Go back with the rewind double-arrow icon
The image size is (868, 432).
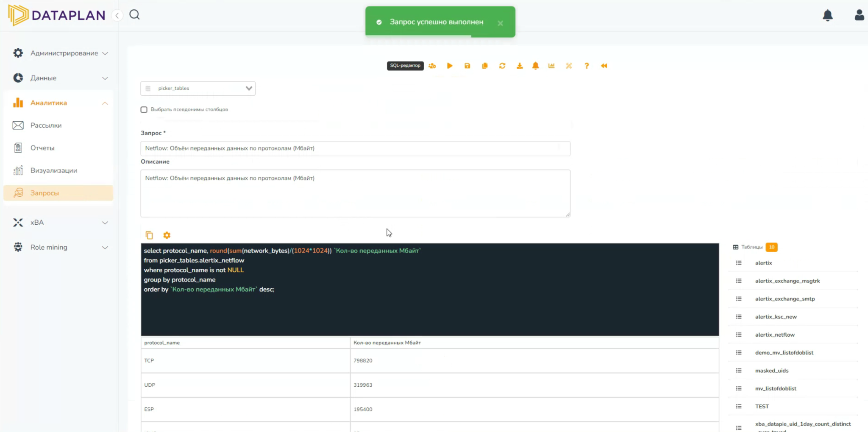pos(604,66)
